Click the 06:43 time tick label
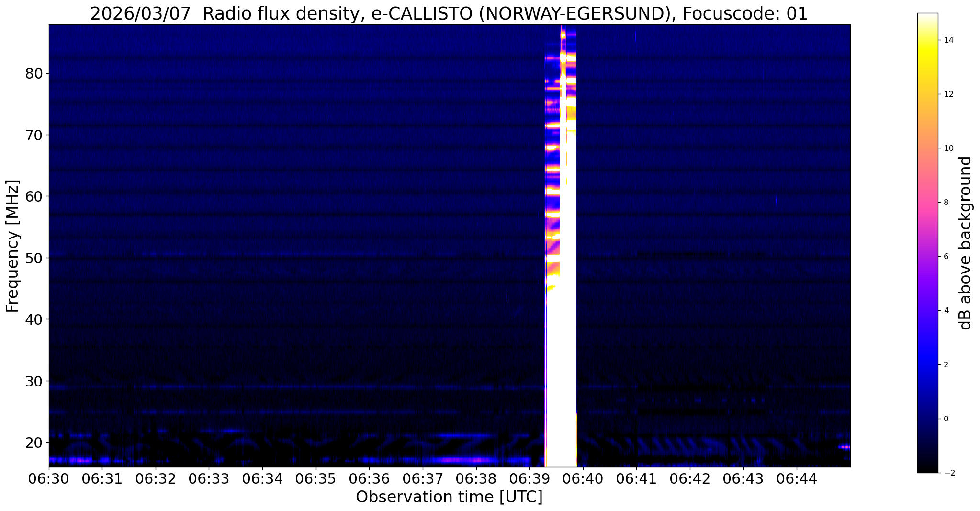980x511 pixels. point(743,478)
